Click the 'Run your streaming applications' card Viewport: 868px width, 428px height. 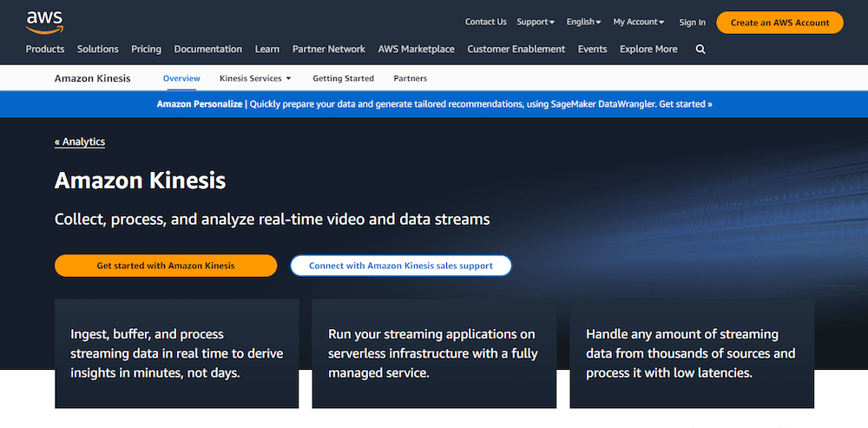tap(434, 353)
